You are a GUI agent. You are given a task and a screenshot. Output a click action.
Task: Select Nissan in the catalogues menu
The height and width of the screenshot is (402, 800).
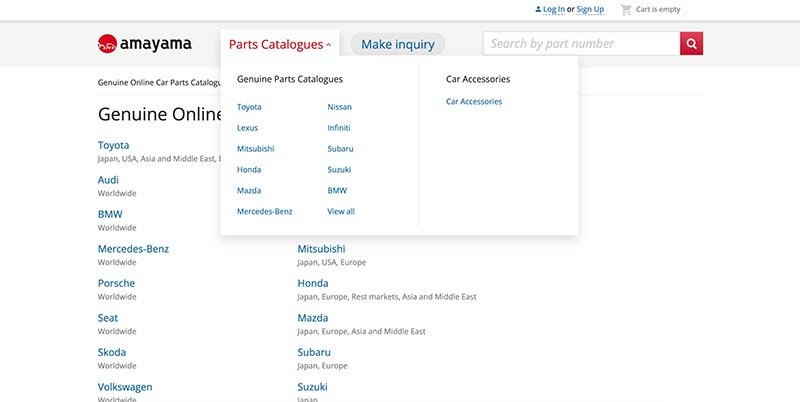(x=339, y=107)
